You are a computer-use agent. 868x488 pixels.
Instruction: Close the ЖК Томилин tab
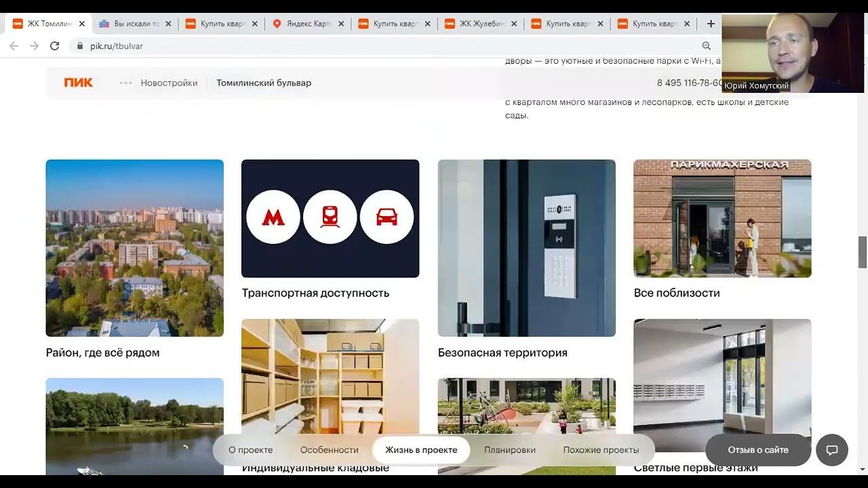[82, 24]
